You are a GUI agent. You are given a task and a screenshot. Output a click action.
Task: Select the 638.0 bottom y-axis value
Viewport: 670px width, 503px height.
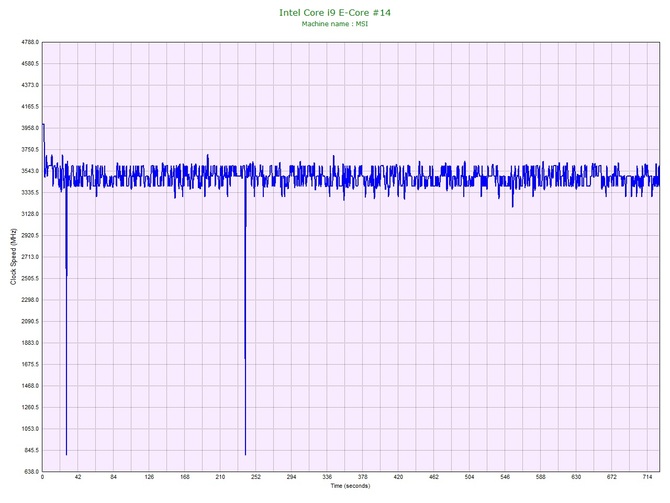[31, 472]
